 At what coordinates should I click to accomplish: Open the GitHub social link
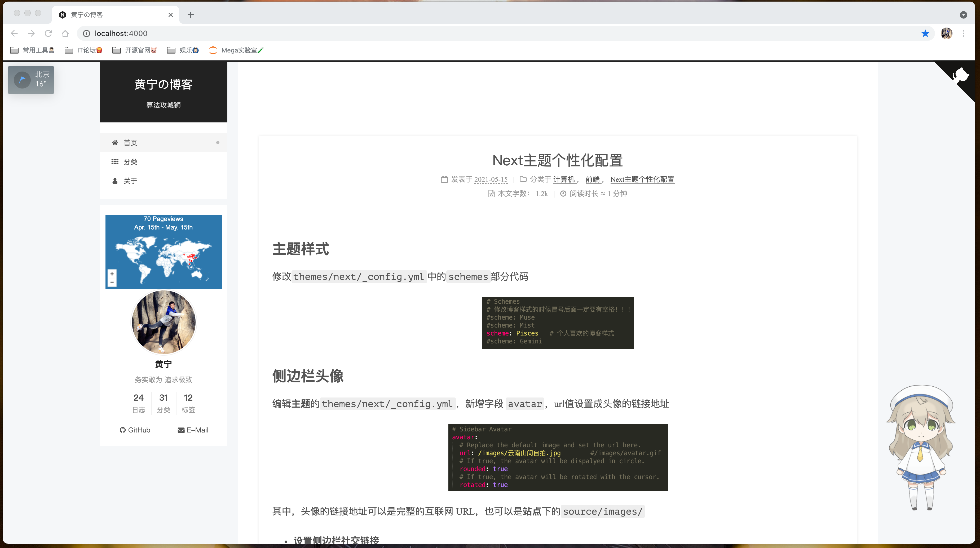pyautogui.click(x=135, y=430)
